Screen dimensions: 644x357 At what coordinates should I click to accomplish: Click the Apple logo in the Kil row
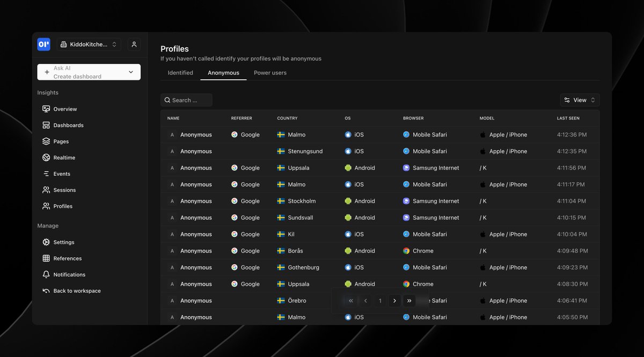(x=482, y=234)
